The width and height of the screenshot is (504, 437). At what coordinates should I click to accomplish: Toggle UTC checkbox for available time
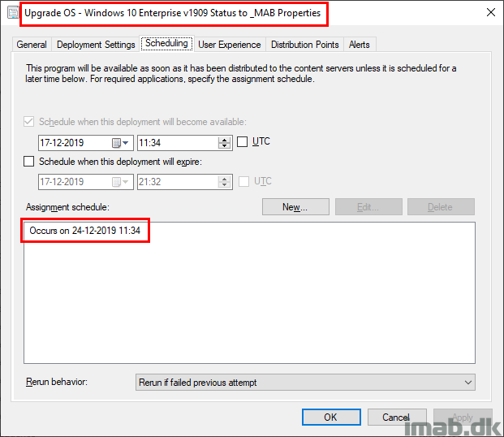242,141
